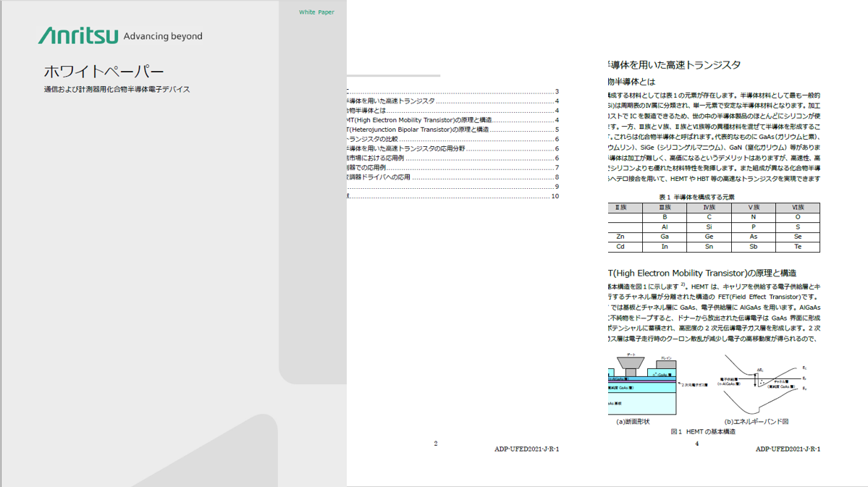This screenshot has width=868, height=487.
Task: Select the Ga cell in the element table
Action: pyautogui.click(x=665, y=237)
